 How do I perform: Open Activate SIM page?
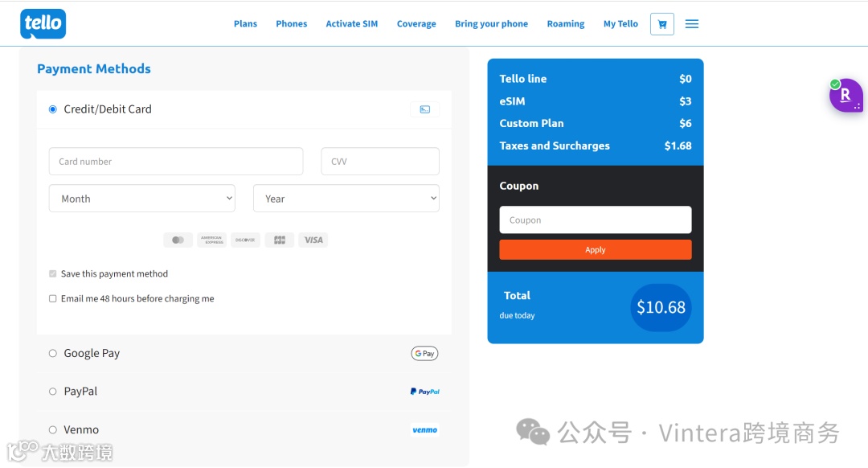351,24
